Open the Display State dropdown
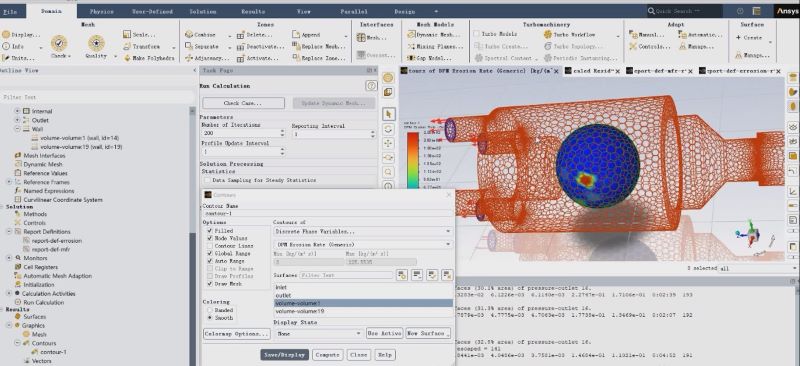The width and height of the screenshot is (800, 366). (319, 333)
